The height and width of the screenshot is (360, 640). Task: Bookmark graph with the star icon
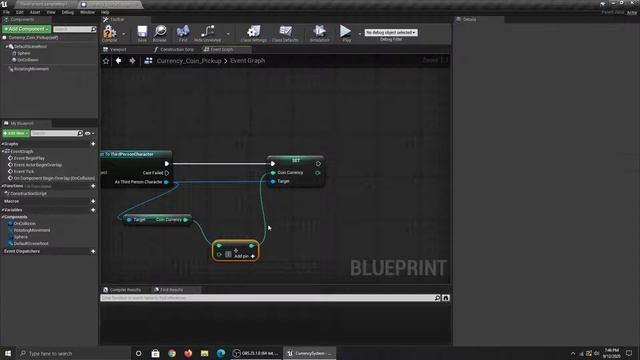tap(106, 61)
